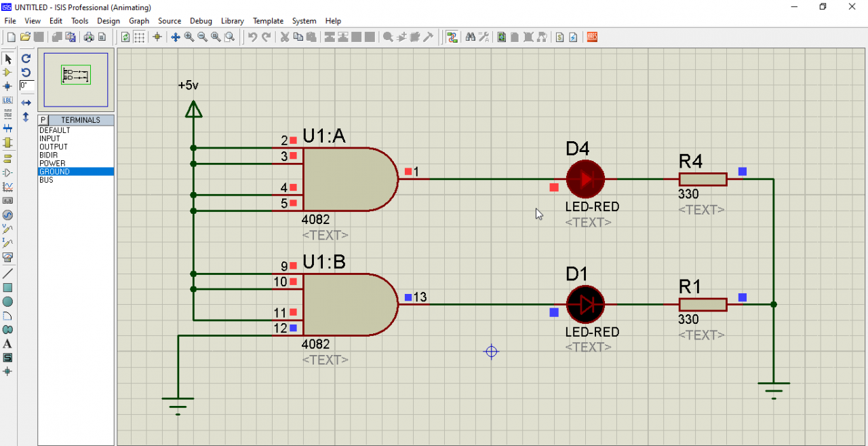This screenshot has width=868, height=446.
Task: Select the Generator mode tool
Action: [8, 215]
